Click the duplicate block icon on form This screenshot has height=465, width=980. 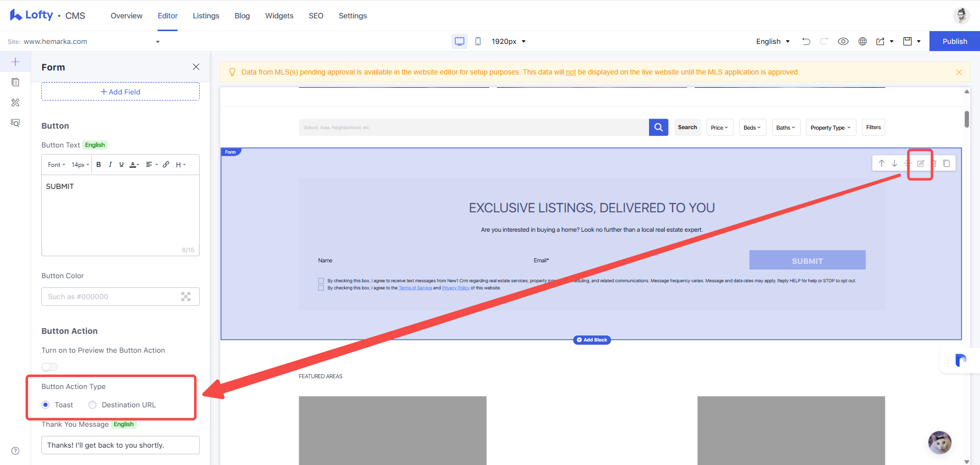(946, 163)
